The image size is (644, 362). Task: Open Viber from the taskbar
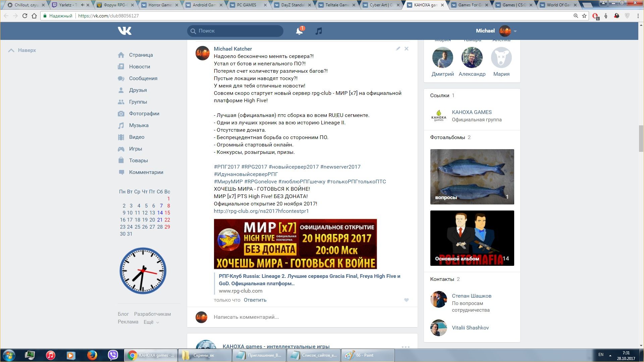[113, 355]
